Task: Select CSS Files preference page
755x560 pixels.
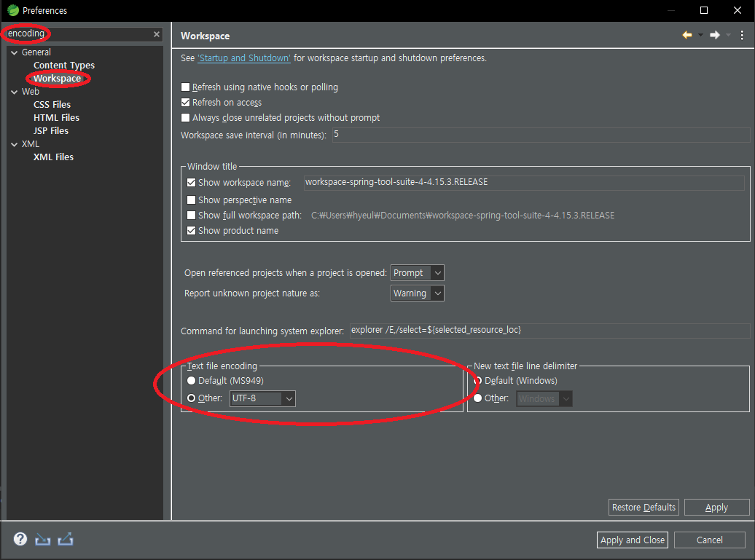Action: click(52, 104)
